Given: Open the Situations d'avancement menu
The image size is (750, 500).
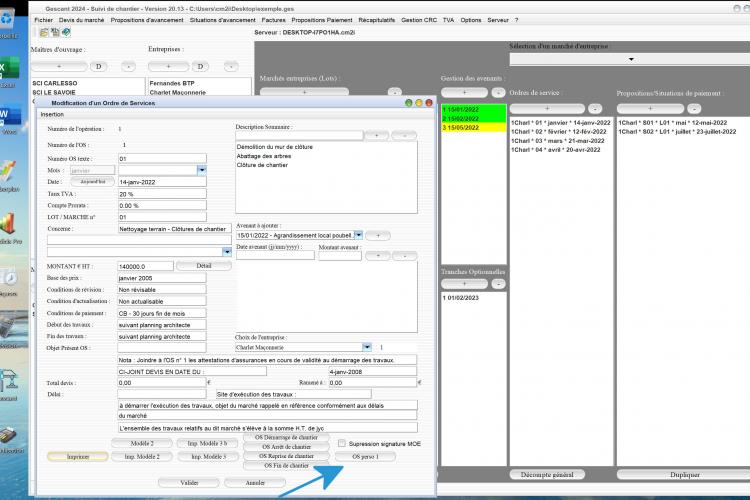Looking at the screenshot, I should point(222,20).
